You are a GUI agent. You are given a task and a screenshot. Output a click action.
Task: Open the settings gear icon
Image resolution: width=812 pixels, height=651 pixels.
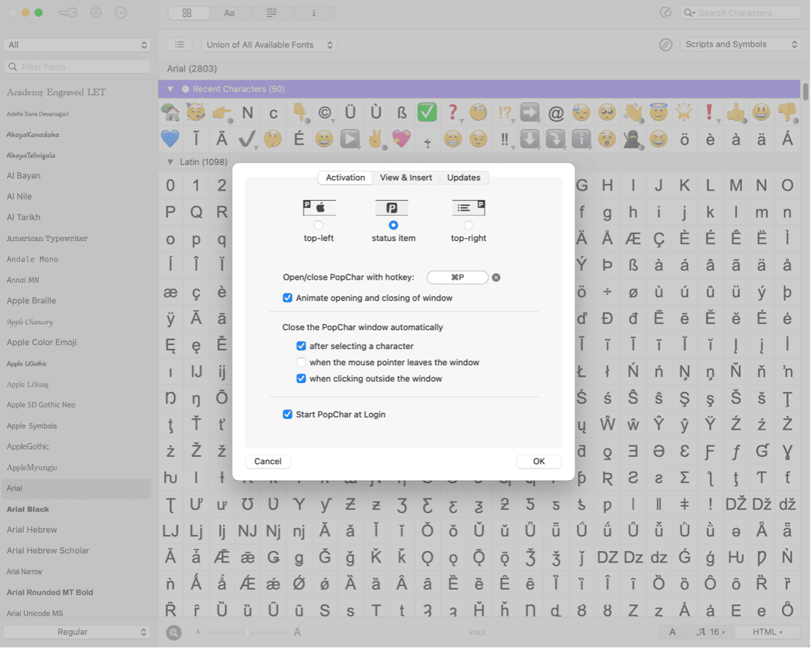(95, 12)
